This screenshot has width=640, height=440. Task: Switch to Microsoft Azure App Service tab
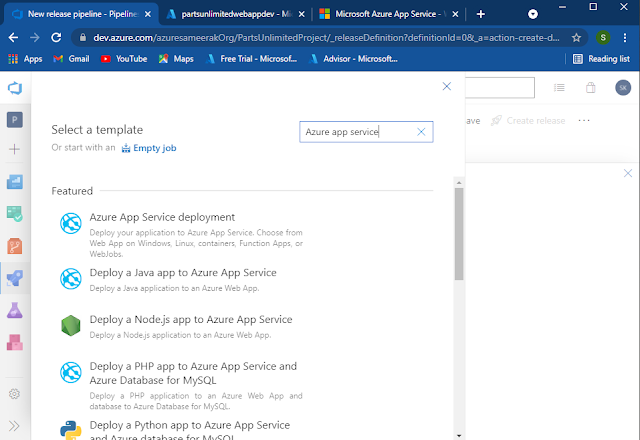(387, 14)
